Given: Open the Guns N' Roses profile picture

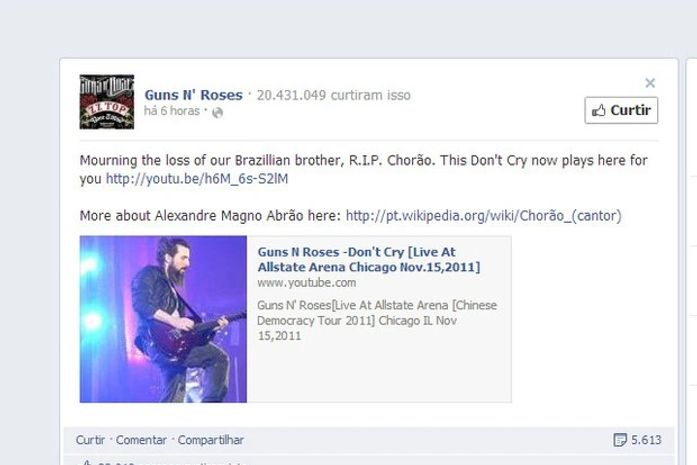Looking at the screenshot, I should tap(107, 102).
